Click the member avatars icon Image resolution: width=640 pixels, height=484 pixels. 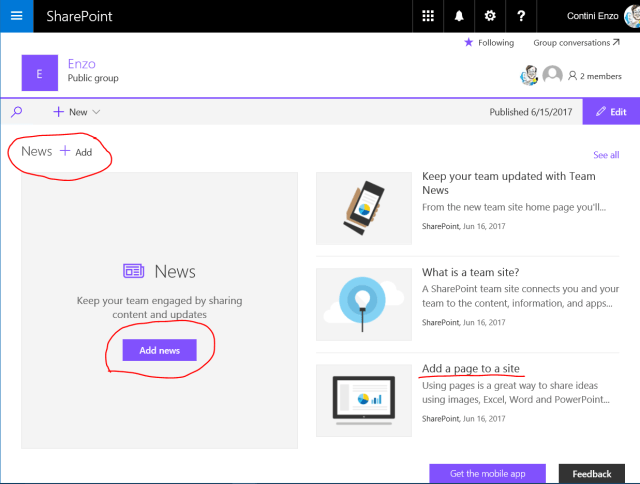click(540, 76)
